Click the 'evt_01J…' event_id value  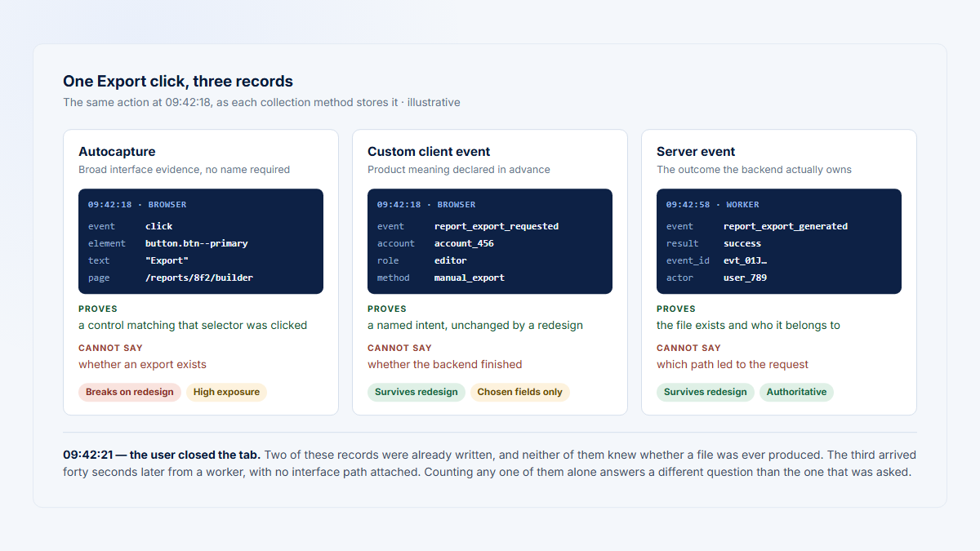(745, 260)
